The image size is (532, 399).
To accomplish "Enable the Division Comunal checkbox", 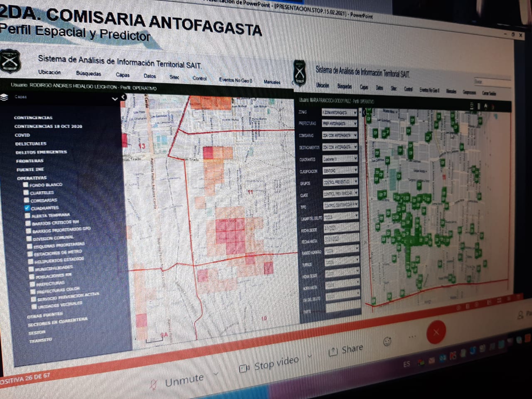I will pos(29,238).
